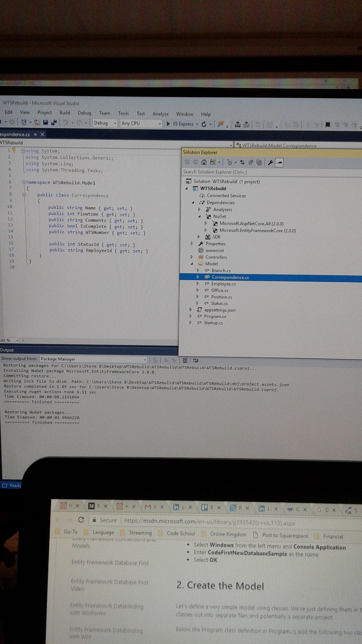Click the Open File icon in toolbar
The height and width of the screenshot is (644, 362).
(x=37, y=123)
